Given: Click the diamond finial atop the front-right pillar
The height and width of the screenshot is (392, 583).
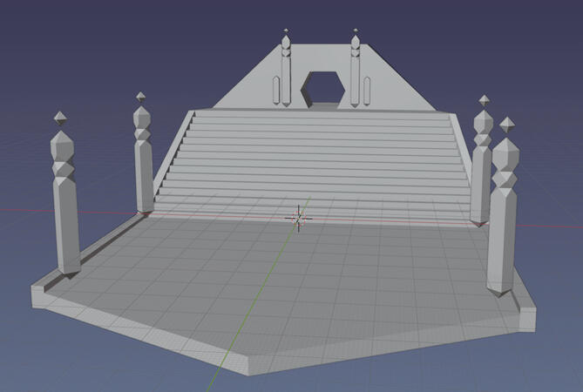Looking at the screenshot, I should click(x=506, y=124).
